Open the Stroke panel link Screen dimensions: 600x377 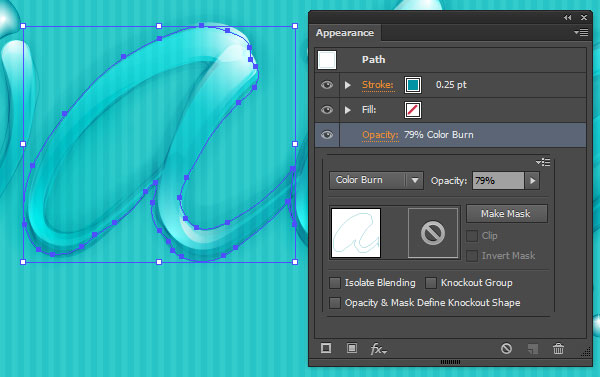tap(378, 85)
